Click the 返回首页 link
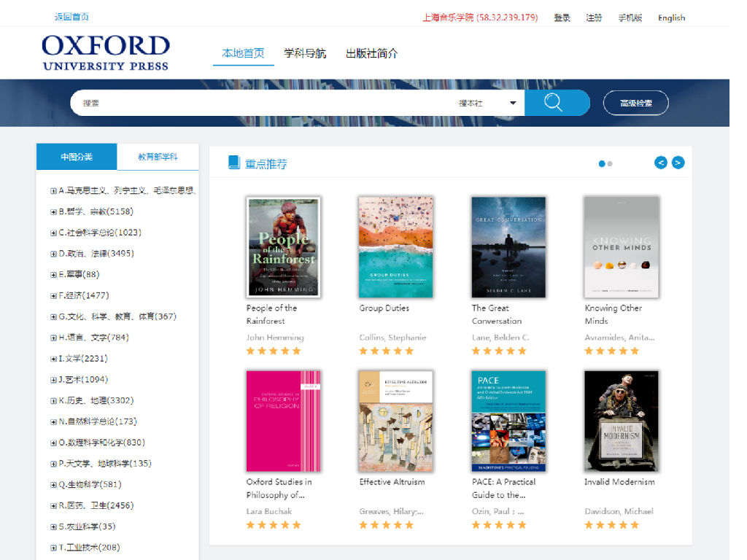 pyautogui.click(x=71, y=17)
